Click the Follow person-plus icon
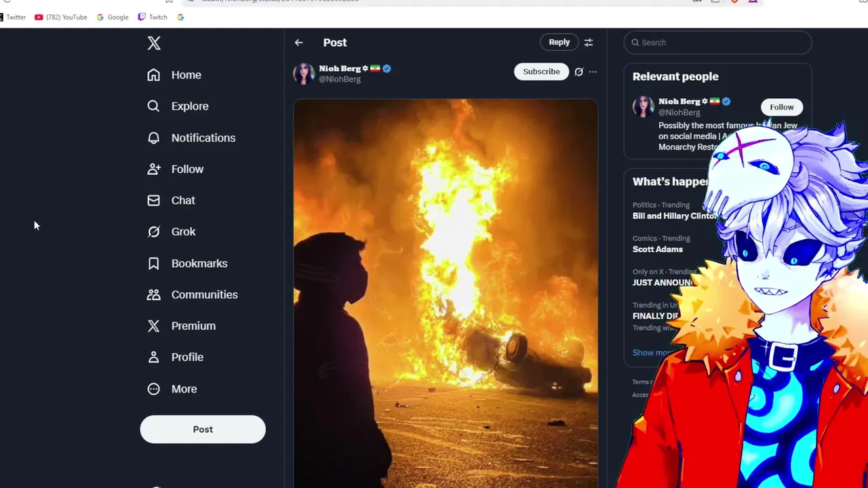 coord(154,169)
